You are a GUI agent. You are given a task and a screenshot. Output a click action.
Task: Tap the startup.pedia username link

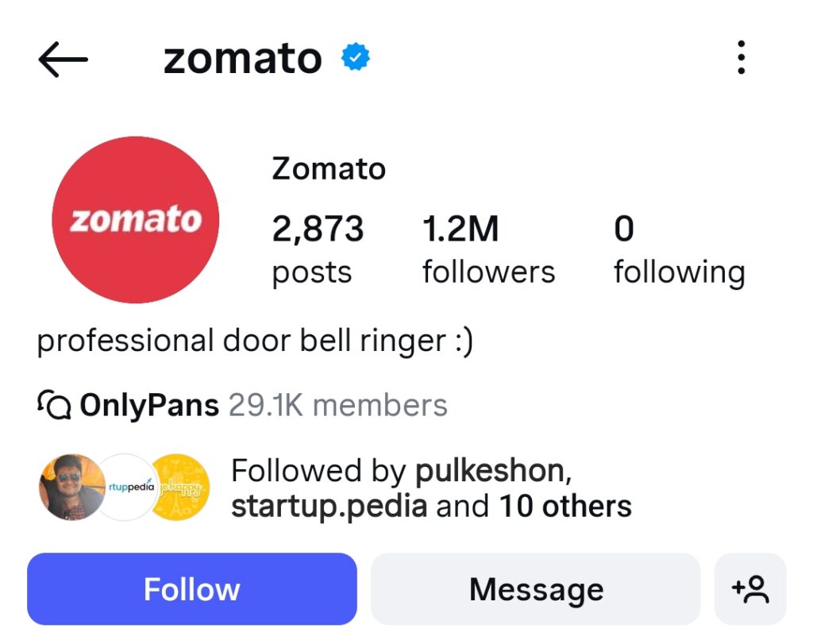pyautogui.click(x=329, y=506)
